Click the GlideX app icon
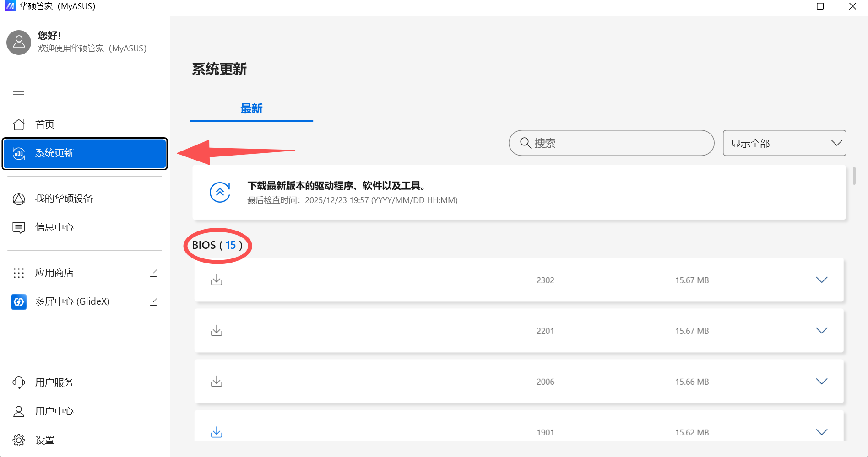 19,302
